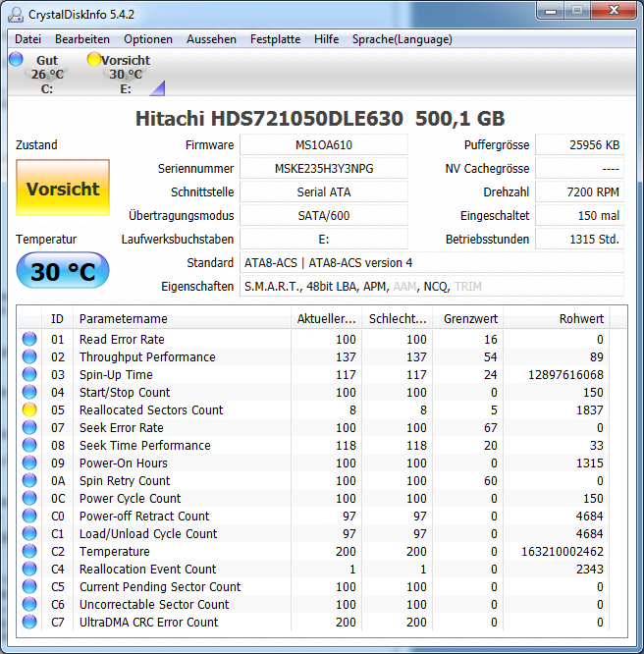Click the Schnittstelle field Serial ATA
Viewport: 644px width, 654px height.
(x=324, y=191)
